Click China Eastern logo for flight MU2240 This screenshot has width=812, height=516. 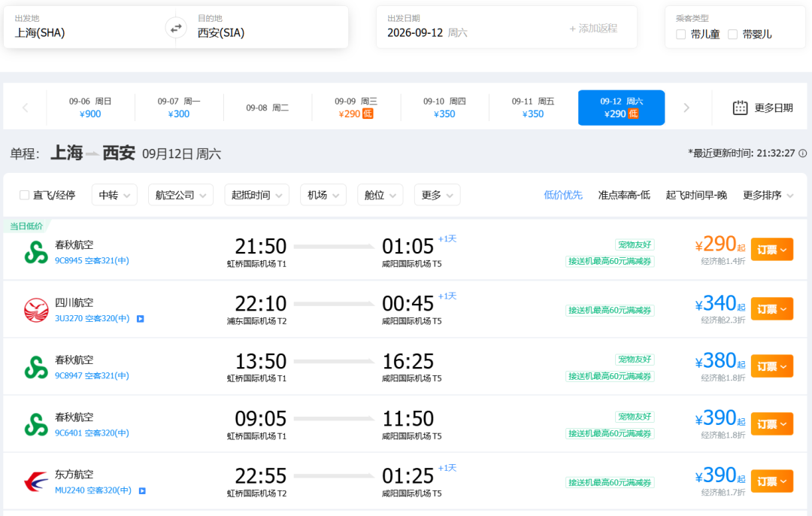(x=36, y=482)
